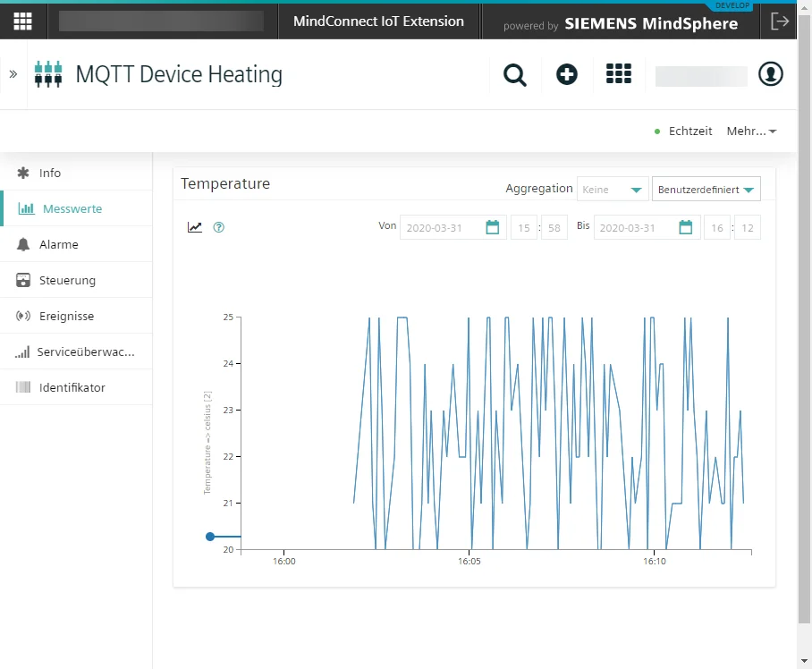This screenshot has width=812, height=669.
Task: Click the MQTT Device Heating title
Action: pos(179,74)
